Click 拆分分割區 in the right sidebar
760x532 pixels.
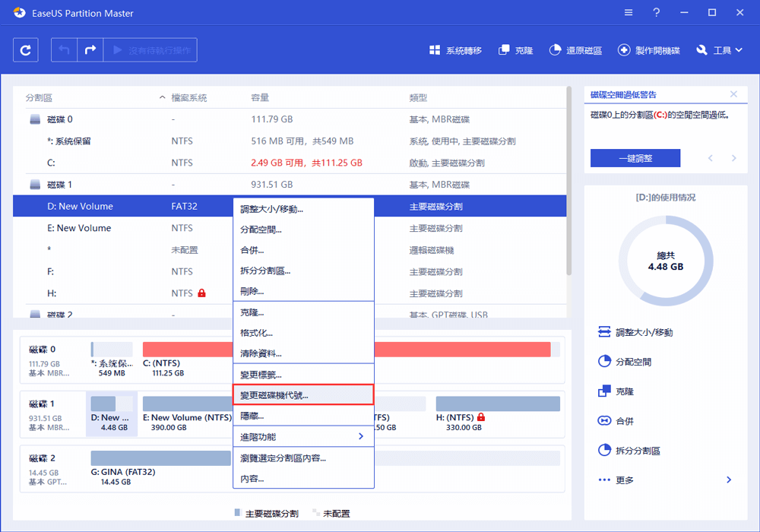click(x=629, y=451)
